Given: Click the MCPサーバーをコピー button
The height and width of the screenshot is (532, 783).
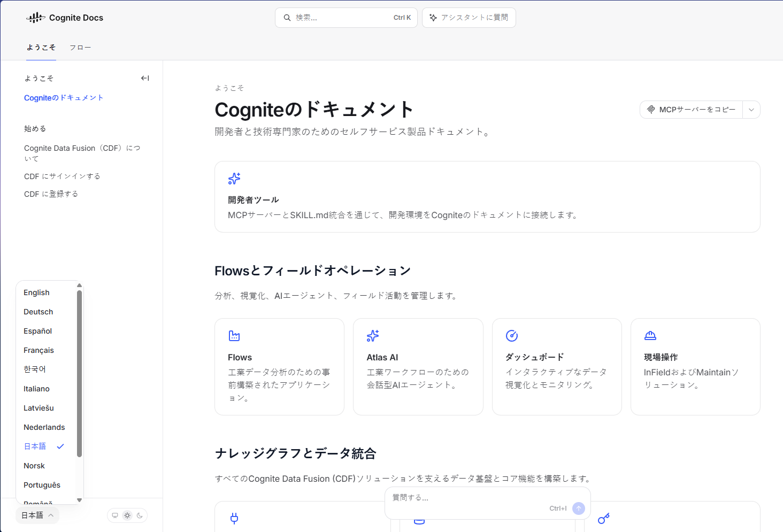Looking at the screenshot, I should (x=692, y=110).
